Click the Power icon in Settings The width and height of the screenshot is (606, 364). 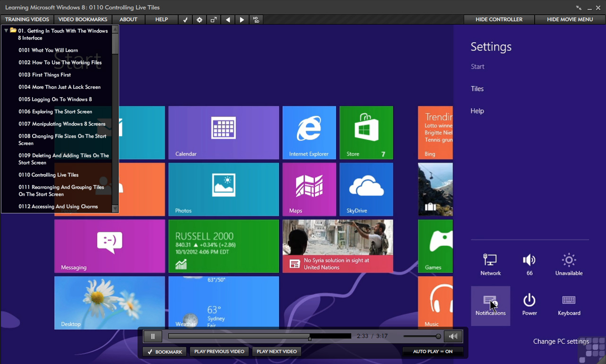[529, 305]
